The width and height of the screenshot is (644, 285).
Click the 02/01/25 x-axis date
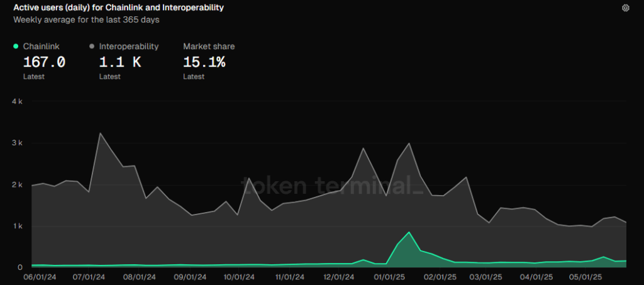(440, 277)
